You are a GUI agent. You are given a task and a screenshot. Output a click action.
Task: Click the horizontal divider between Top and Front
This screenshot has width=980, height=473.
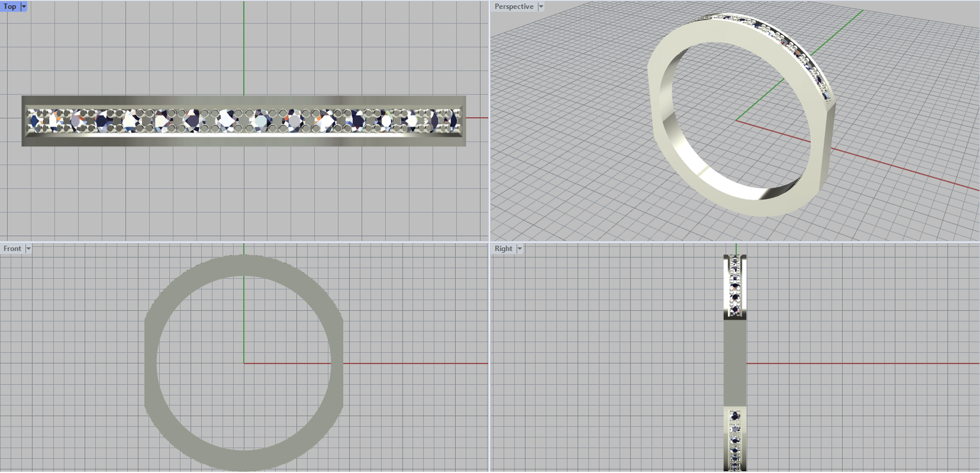(245, 242)
